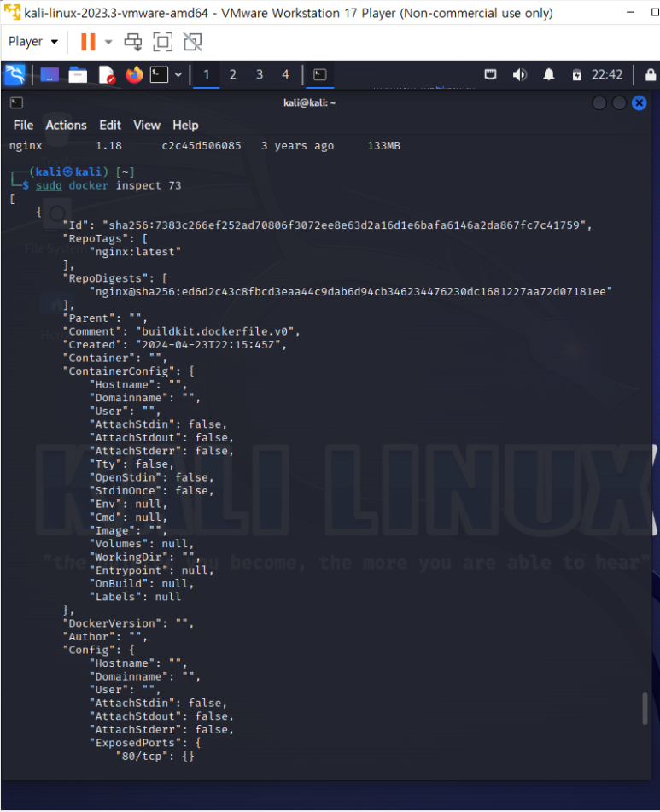Click the "Labels": null line
Image resolution: width=660 pixels, height=812 pixels.
click(x=135, y=597)
